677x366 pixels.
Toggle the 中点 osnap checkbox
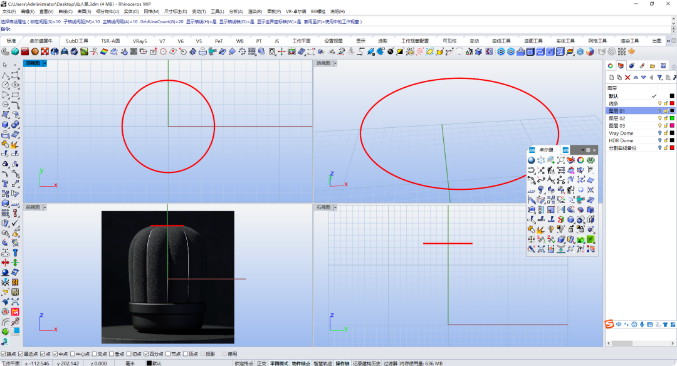(55, 354)
